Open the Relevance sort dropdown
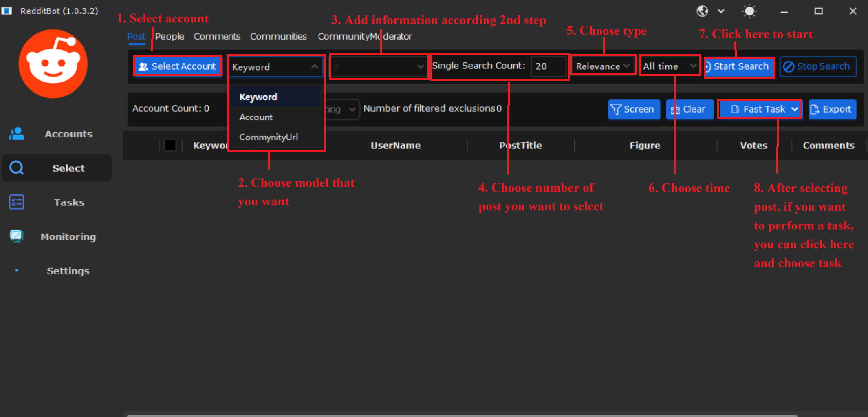The image size is (868, 417). click(603, 66)
